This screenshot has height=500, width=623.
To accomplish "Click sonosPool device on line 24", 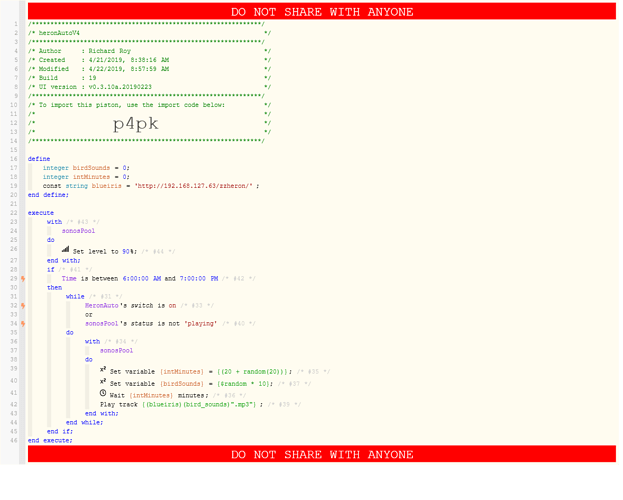I will (78, 231).
